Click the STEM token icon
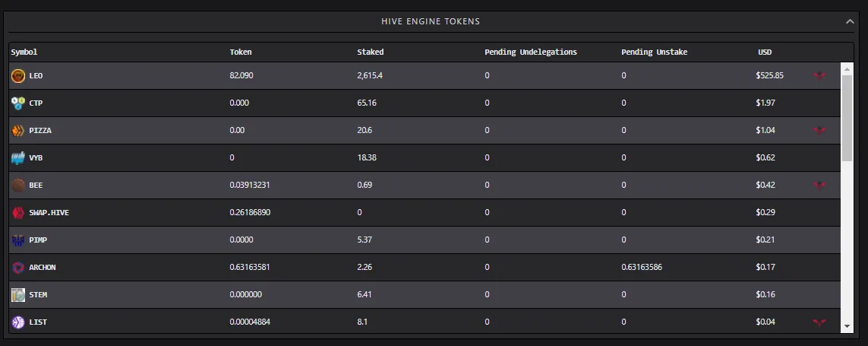This screenshot has height=346, width=868. tap(18, 294)
